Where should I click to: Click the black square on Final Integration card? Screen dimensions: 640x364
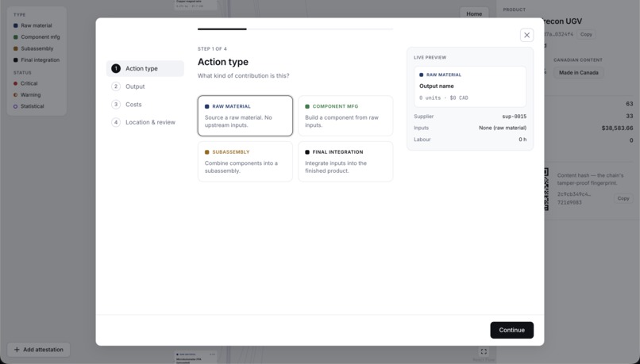point(307,152)
